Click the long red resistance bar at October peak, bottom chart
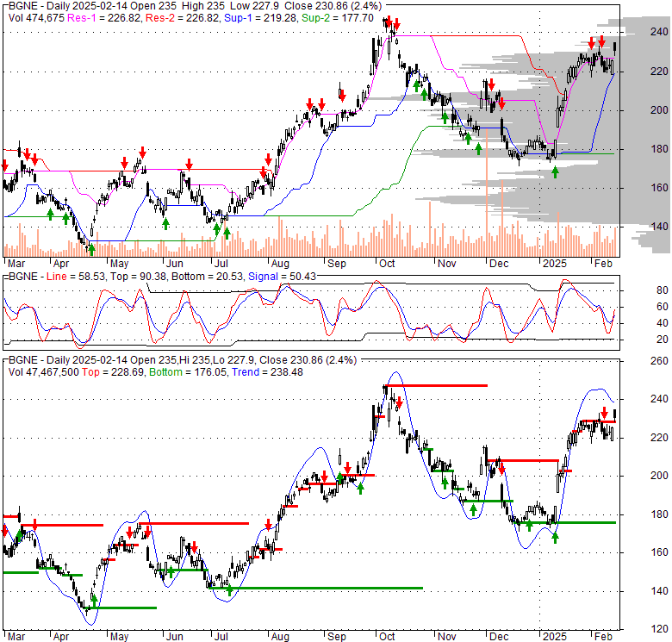This screenshot has width=672, height=642. [x=435, y=386]
